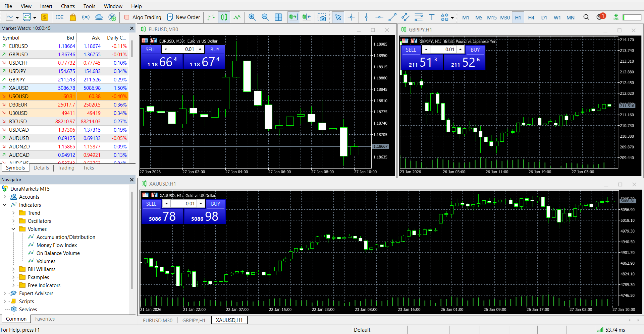This screenshot has width=644, height=334.
Task: Toggle candlestick chart mode
Action: click(224, 17)
